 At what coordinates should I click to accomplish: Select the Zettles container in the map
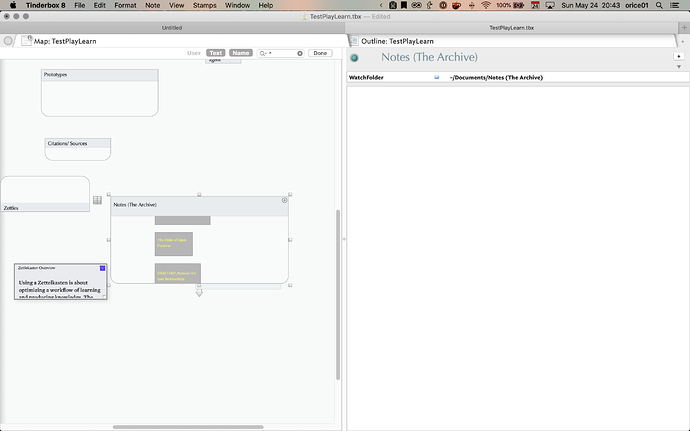pos(45,194)
